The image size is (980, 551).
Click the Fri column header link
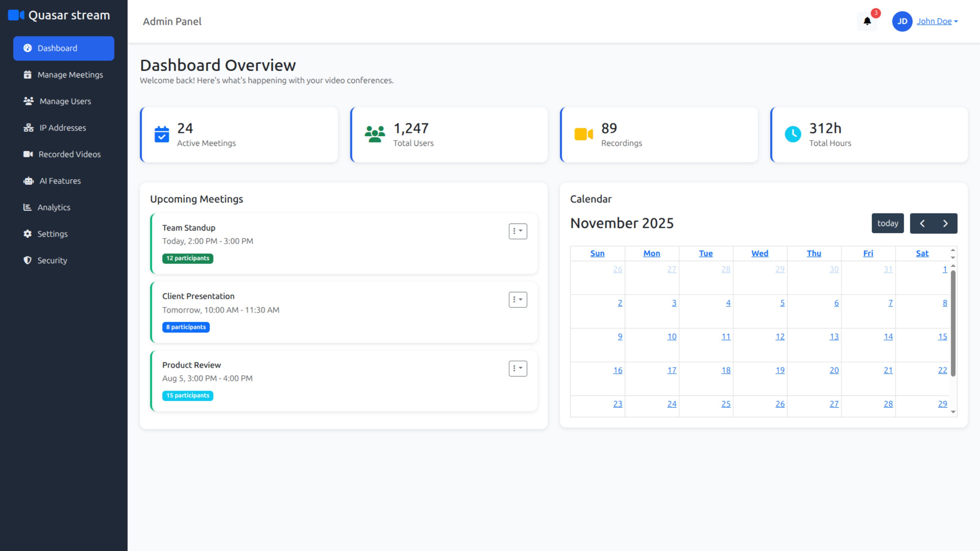pos(868,253)
